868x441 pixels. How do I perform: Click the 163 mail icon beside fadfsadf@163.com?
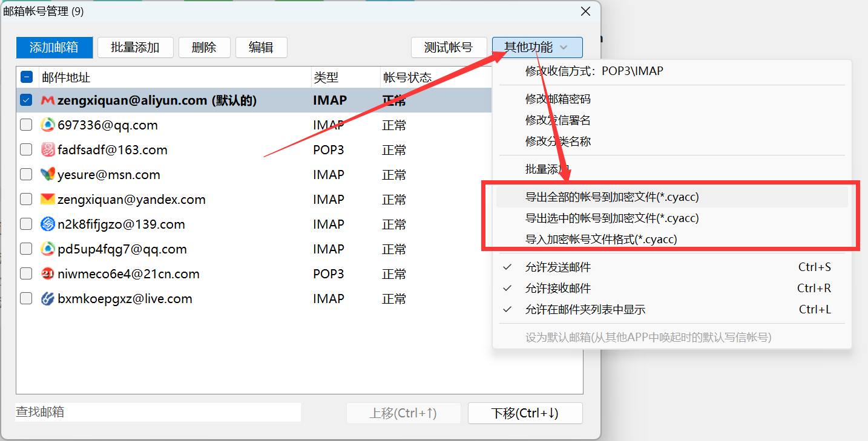click(48, 150)
